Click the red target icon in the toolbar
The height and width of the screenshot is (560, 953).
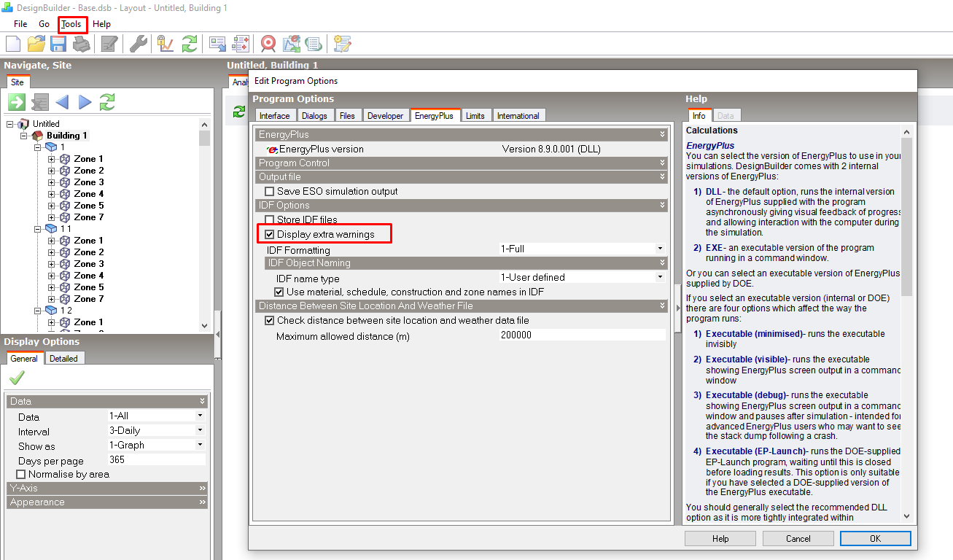click(x=268, y=44)
